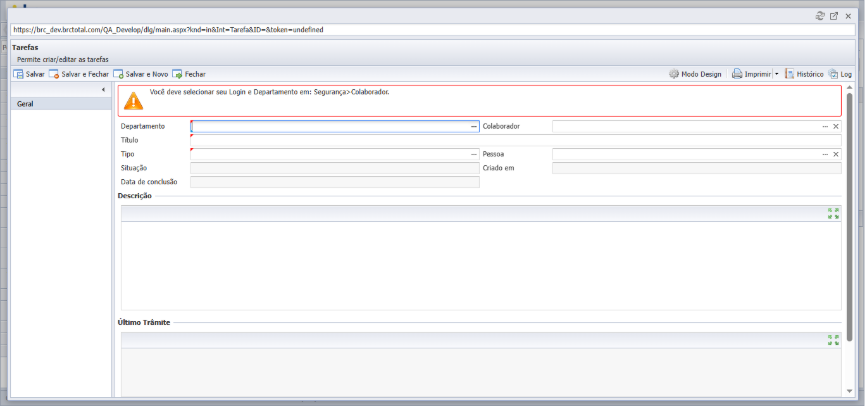The width and height of the screenshot is (865, 406).
Task: Click Salvar e Novo button
Action: pyautogui.click(x=141, y=74)
